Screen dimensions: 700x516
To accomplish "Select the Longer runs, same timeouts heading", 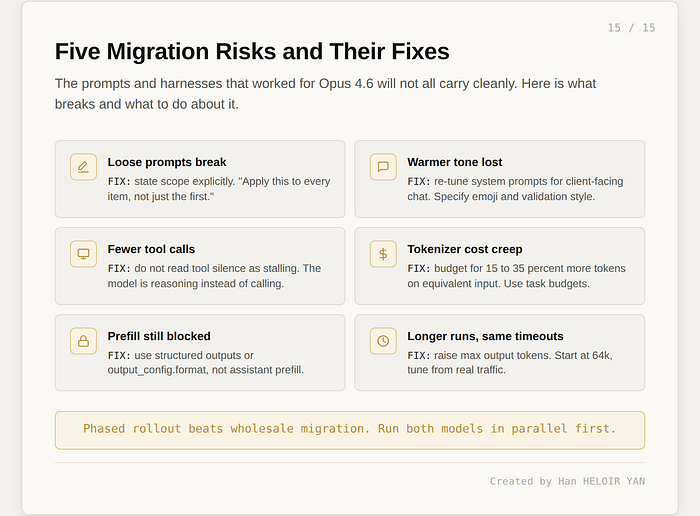I will pos(485,336).
